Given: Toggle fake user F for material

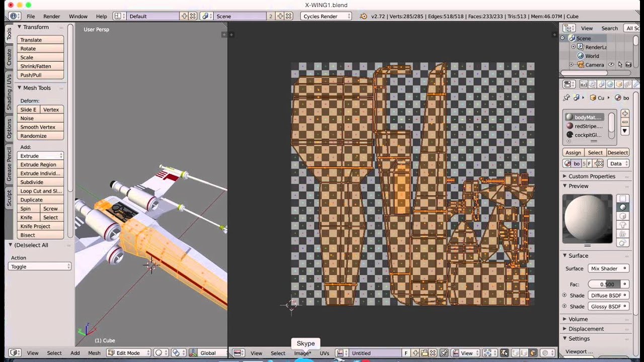Looking at the screenshot, I should [589, 163].
